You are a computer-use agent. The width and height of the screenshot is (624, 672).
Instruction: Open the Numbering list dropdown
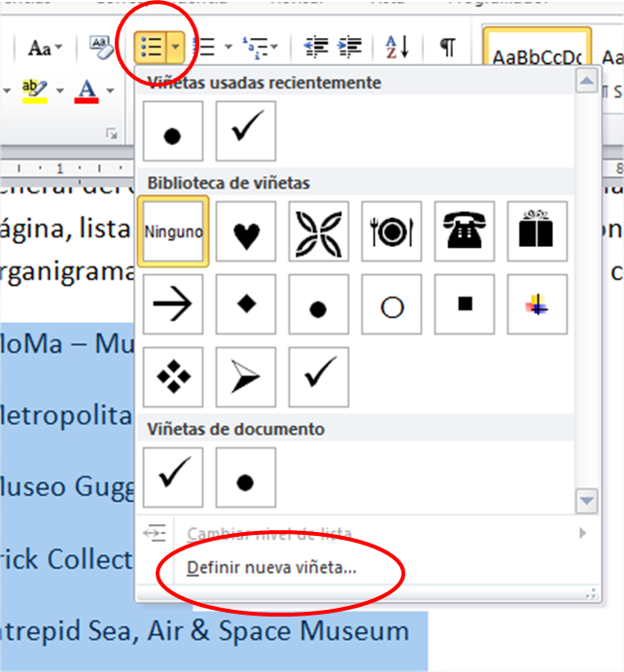click(x=227, y=46)
